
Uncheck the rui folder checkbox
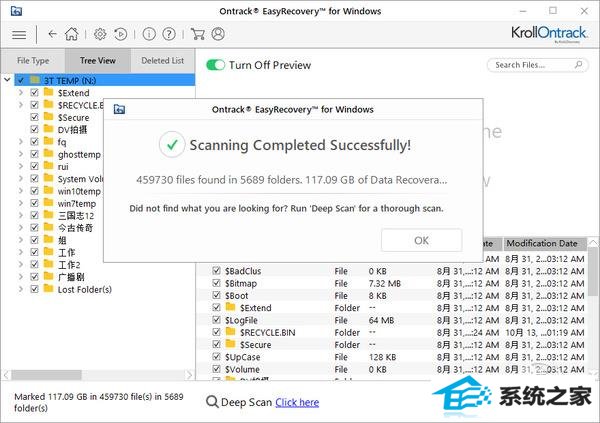point(34,166)
